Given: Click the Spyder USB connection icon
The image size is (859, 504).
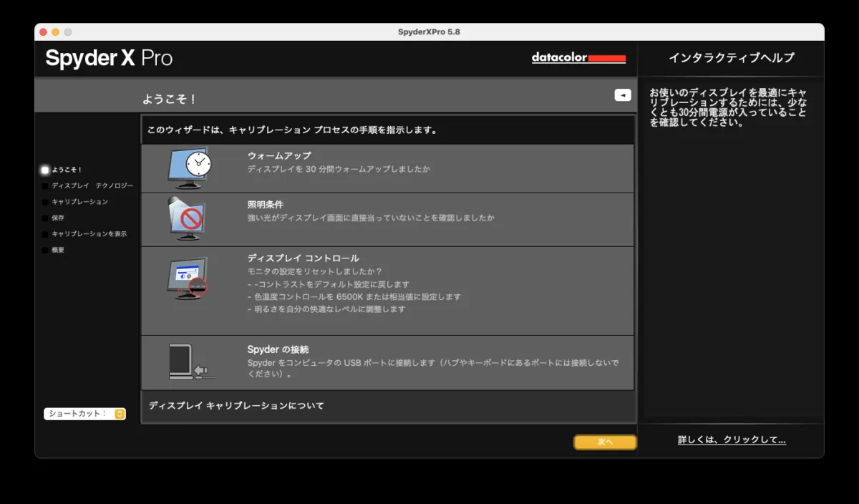Looking at the screenshot, I should click(x=188, y=362).
